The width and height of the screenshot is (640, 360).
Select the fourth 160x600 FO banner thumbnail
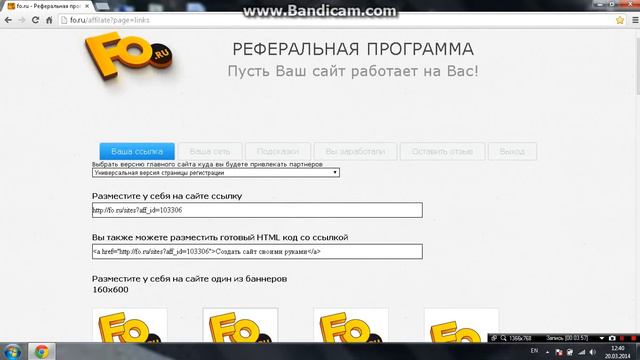[x=462, y=325]
